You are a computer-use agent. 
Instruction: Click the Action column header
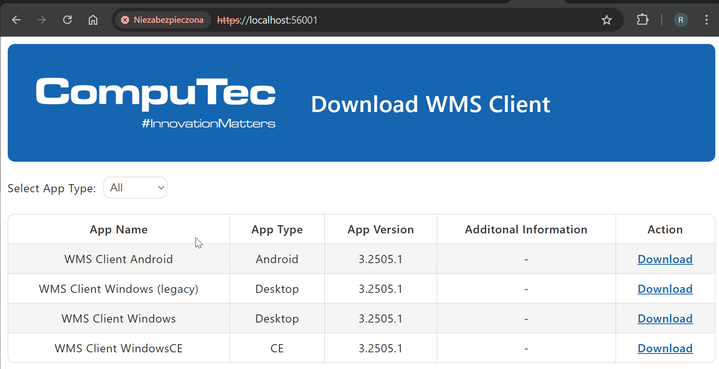665,229
